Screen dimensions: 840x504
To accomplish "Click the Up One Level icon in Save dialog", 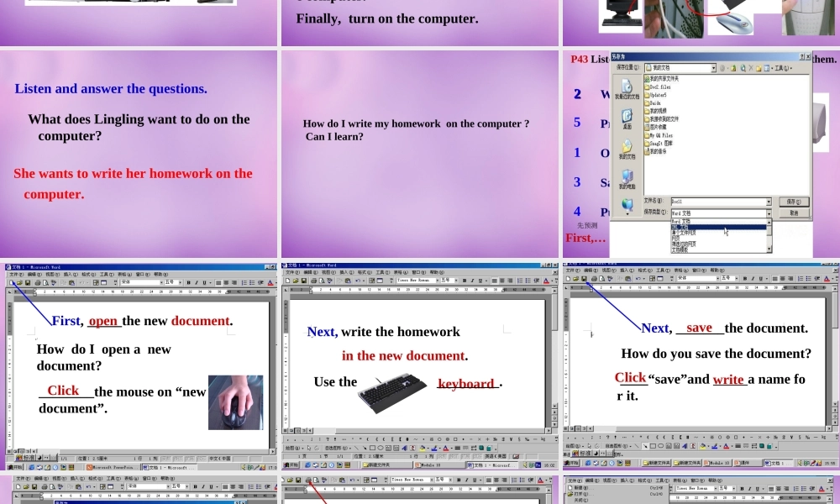I will tap(732, 68).
